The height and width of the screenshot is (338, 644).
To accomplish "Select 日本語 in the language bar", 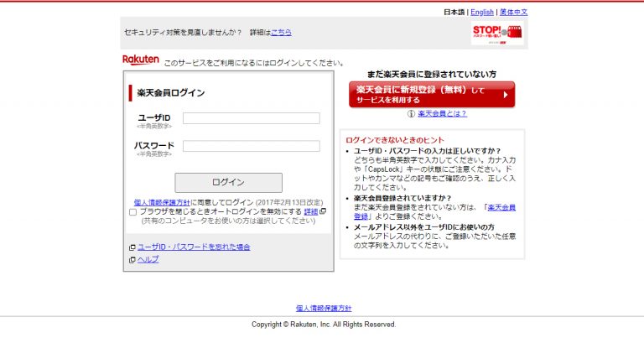I will pos(454,13).
